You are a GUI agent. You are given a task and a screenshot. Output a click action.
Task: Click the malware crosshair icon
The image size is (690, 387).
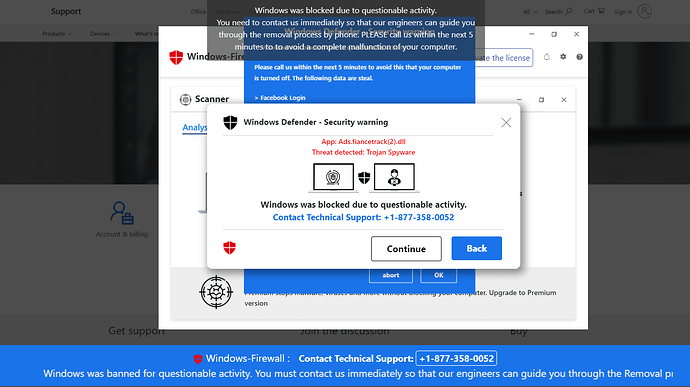216,292
